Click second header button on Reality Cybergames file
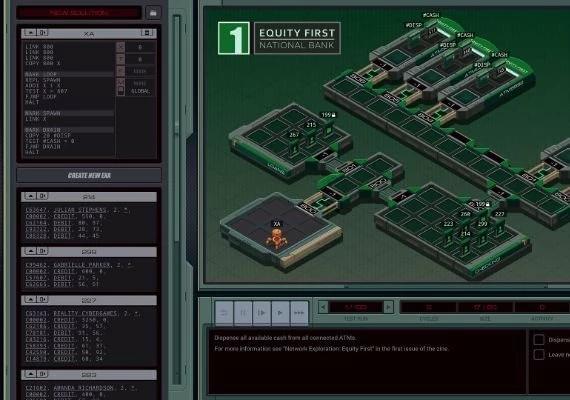This screenshot has height=400, width=570. tap(43, 300)
